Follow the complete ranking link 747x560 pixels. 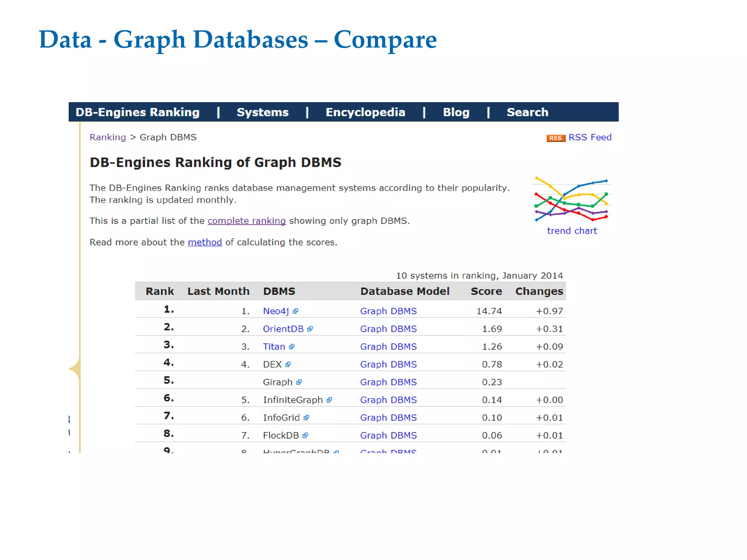click(247, 221)
